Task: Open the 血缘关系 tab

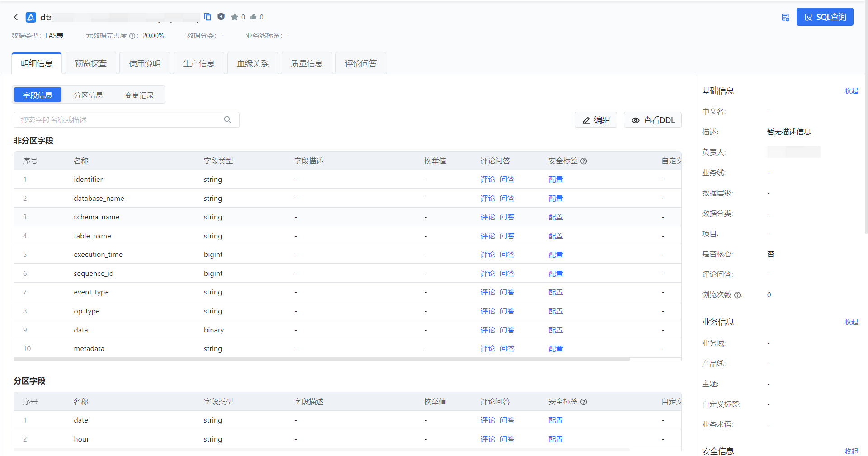Action: click(253, 63)
